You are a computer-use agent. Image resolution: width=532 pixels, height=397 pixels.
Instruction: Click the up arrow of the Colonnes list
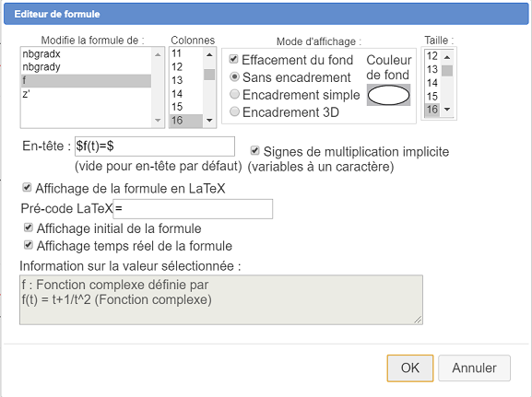209,54
